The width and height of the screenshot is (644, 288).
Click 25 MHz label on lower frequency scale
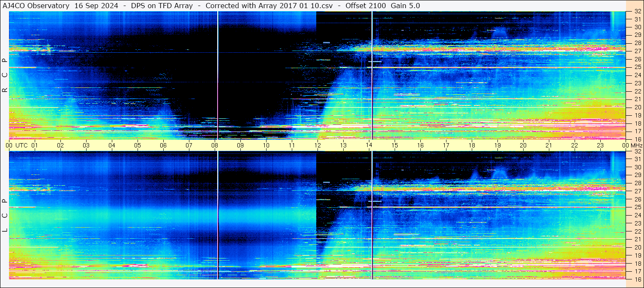[x=637, y=207]
